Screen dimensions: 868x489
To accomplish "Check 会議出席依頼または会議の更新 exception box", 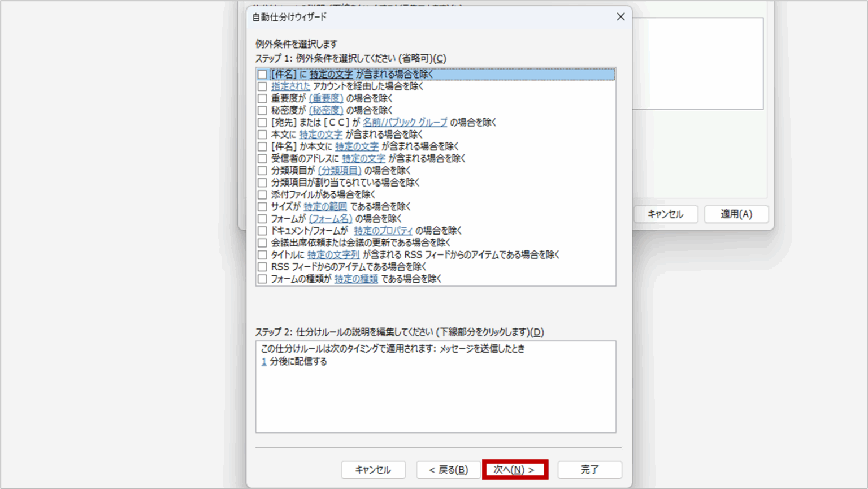I will [x=262, y=243].
